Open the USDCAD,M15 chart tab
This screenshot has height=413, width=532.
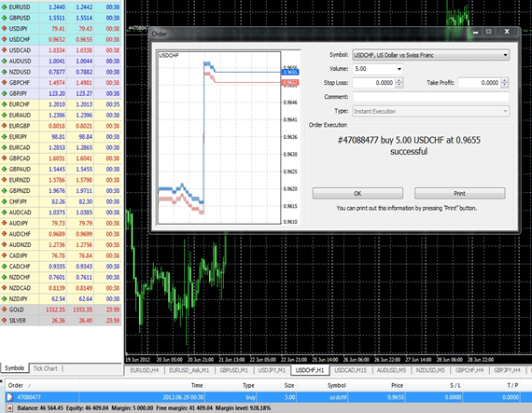351,370
